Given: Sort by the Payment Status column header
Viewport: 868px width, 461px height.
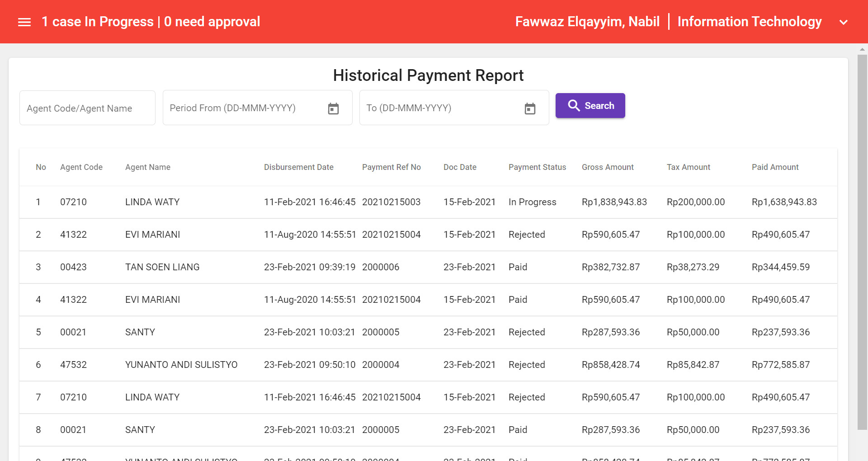Looking at the screenshot, I should (x=537, y=167).
